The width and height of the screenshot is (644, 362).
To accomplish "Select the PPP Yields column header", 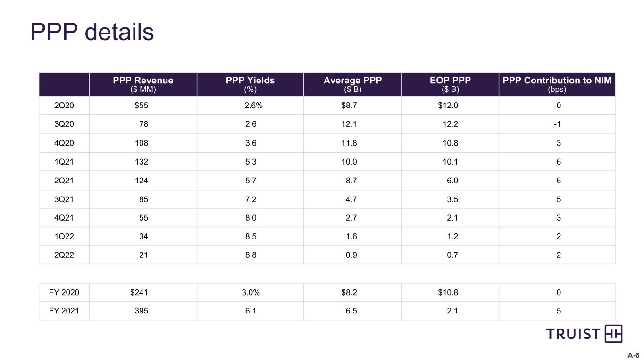I will [250, 84].
